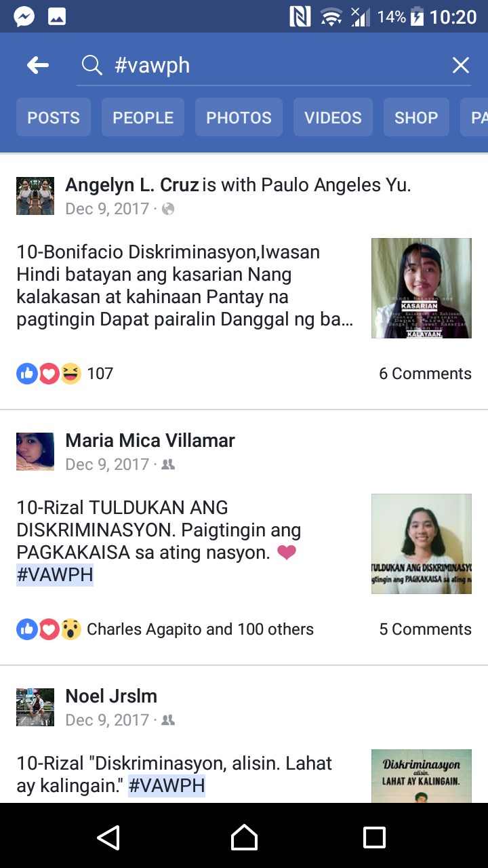The height and width of the screenshot is (868, 488).
Task: Tap the Android home navigation button
Action: tap(244, 837)
